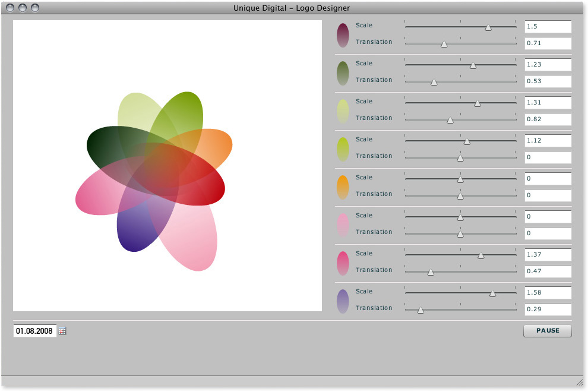Viewport: 588px width, 392px height.
Task: Click the maroon petal Scale slider handle
Action: (x=488, y=27)
